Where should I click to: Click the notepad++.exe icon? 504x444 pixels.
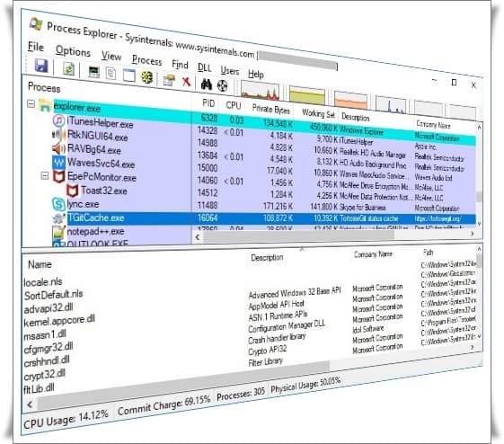pyautogui.click(x=58, y=232)
